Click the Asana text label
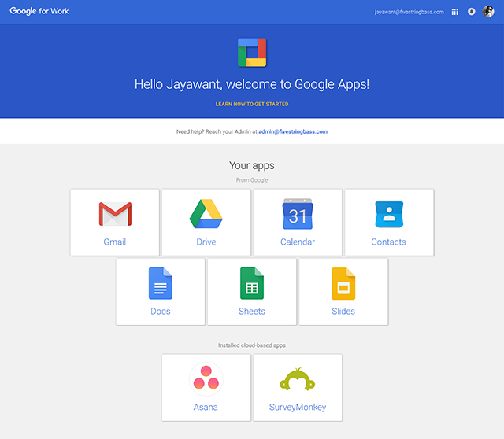This screenshot has height=439, width=504. coord(206,408)
